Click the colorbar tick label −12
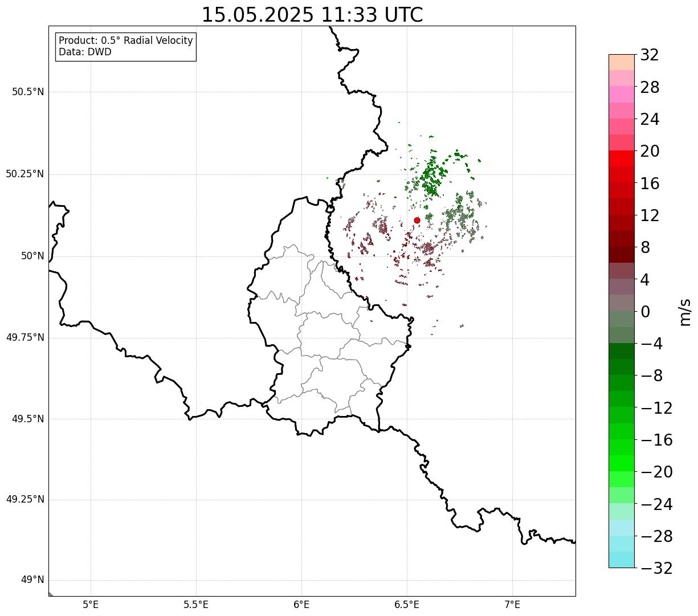Image resolution: width=698 pixels, height=616 pixels. [656, 408]
